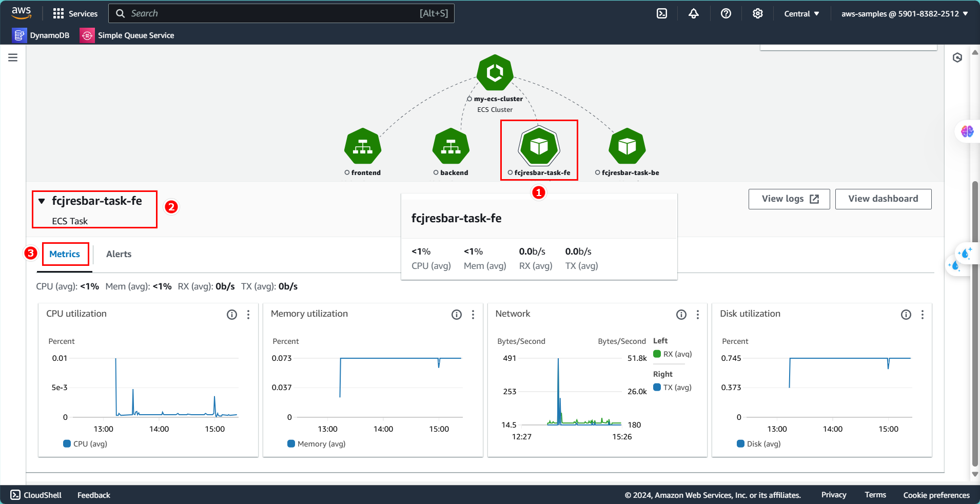The height and width of the screenshot is (504, 980).
Task: Click the vertical scrollbar thumb
Action: click(975, 323)
